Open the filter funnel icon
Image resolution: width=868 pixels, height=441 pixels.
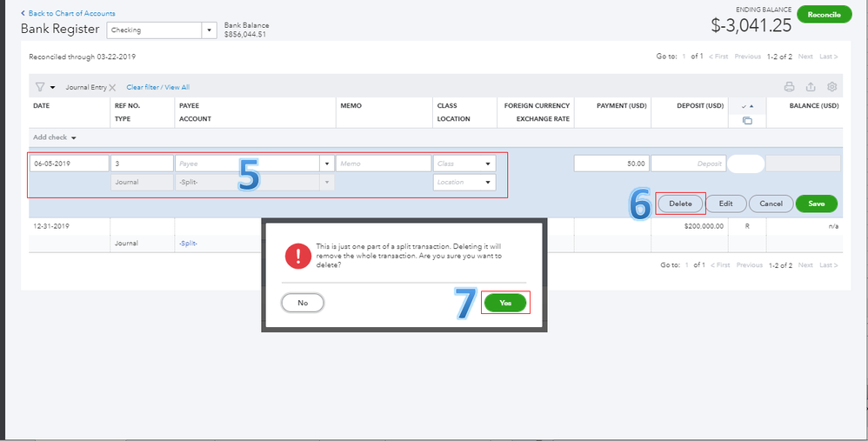click(x=40, y=87)
